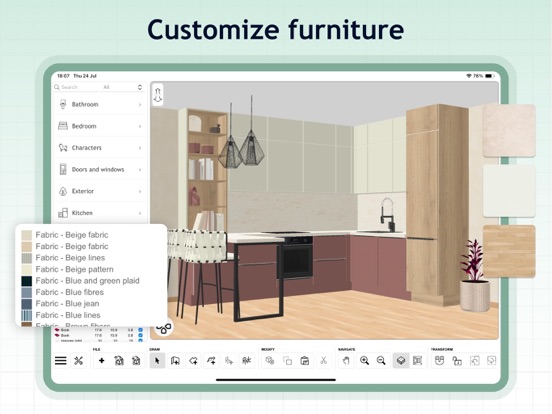552x414 pixels.
Task: Open the Bathroom furniture category
Action: 100,105
